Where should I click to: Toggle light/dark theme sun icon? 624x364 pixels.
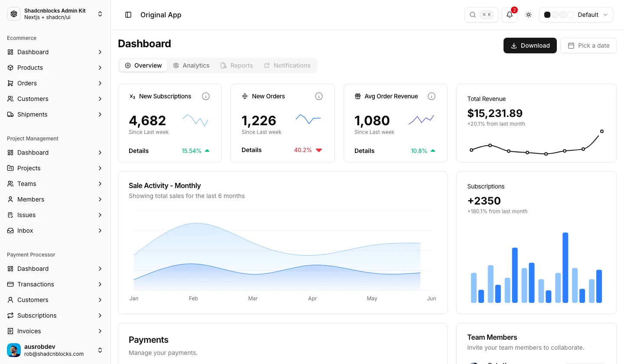529,15
